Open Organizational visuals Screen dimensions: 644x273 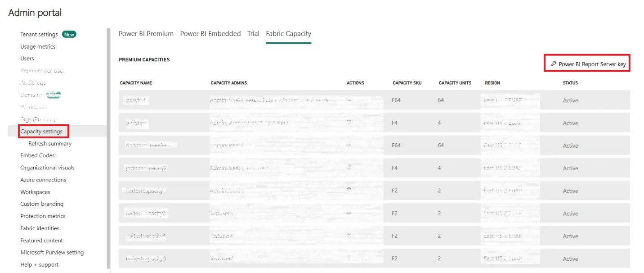click(x=47, y=168)
